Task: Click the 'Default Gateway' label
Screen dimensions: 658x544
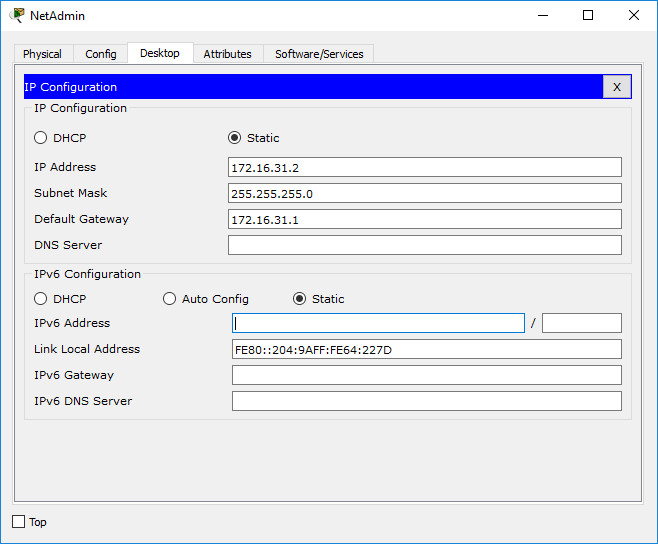Action: tap(81, 219)
